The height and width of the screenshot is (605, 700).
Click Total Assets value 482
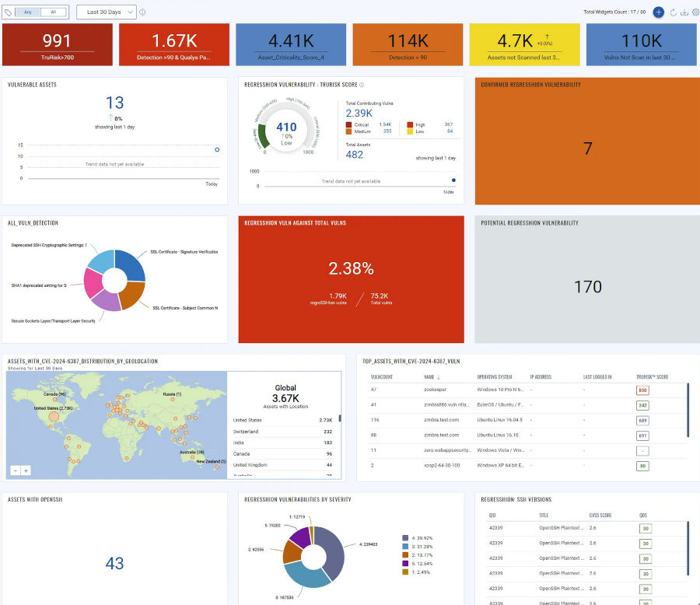[355, 155]
